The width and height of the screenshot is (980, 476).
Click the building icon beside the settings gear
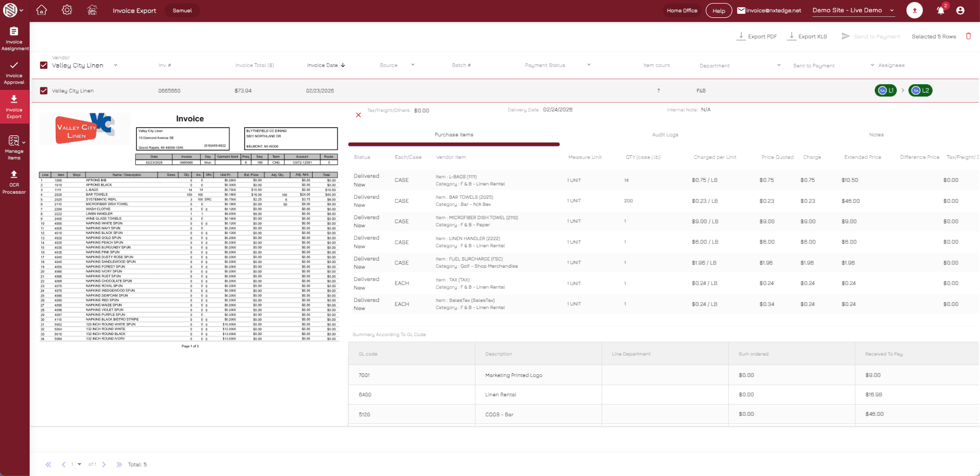[92, 10]
